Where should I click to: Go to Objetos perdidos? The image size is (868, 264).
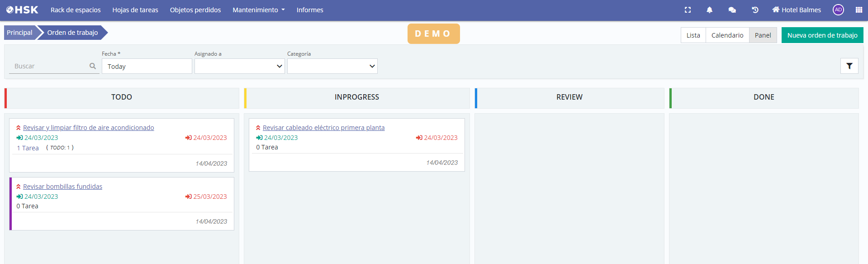[x=195, y=10]
